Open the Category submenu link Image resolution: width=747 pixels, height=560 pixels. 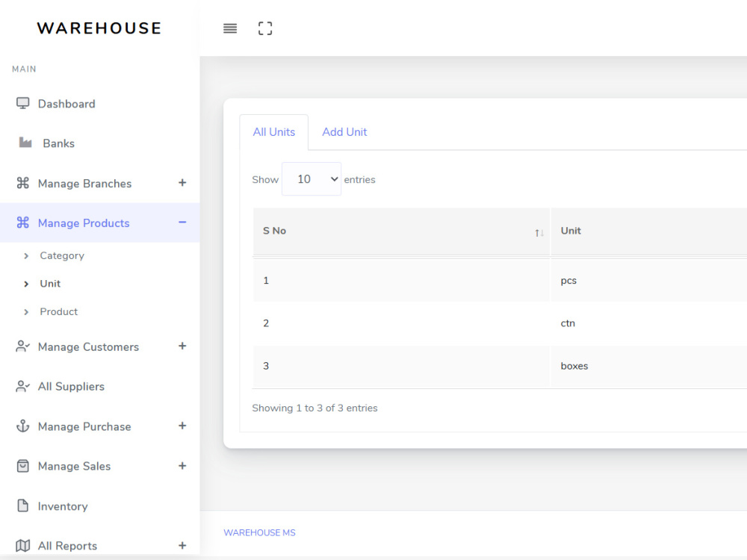coord(62,255)
